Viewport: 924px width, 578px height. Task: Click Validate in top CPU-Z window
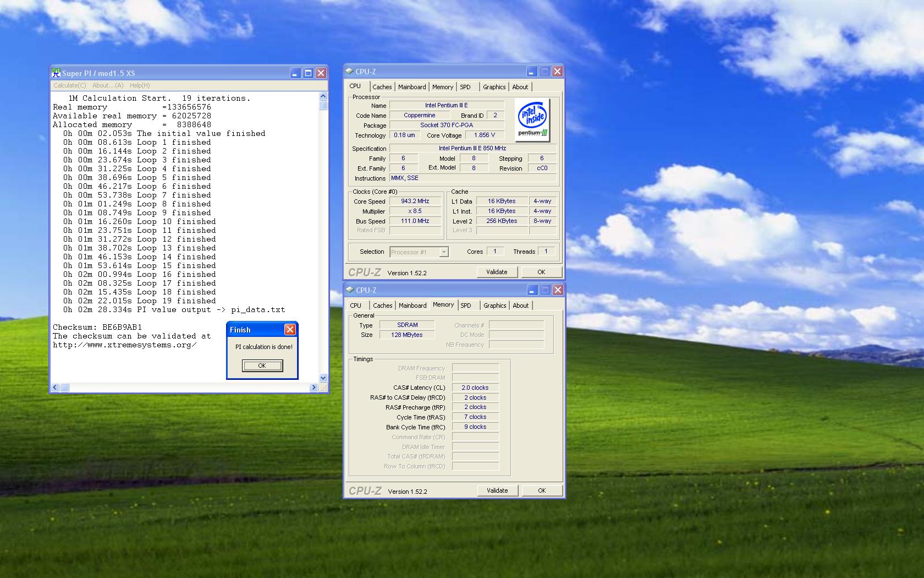[497, 272]
